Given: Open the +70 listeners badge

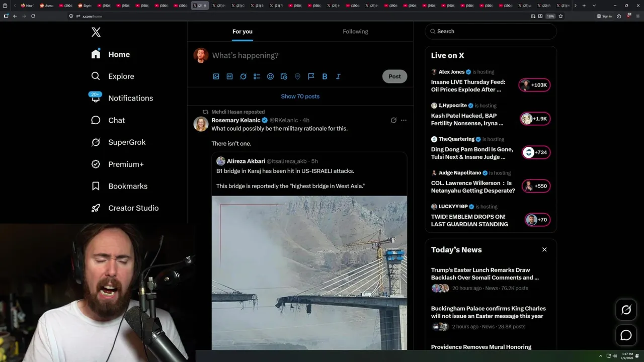Looking at the screenshot, I should [x=537, y=220].
